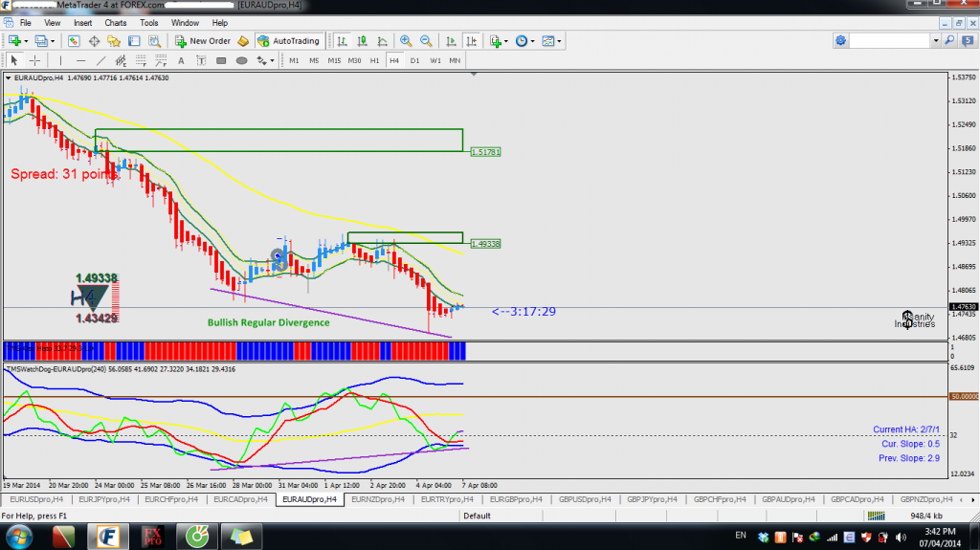980x550 pixels.
Task: Select the equidistant channel tool
Action: (x=121, y=60)
